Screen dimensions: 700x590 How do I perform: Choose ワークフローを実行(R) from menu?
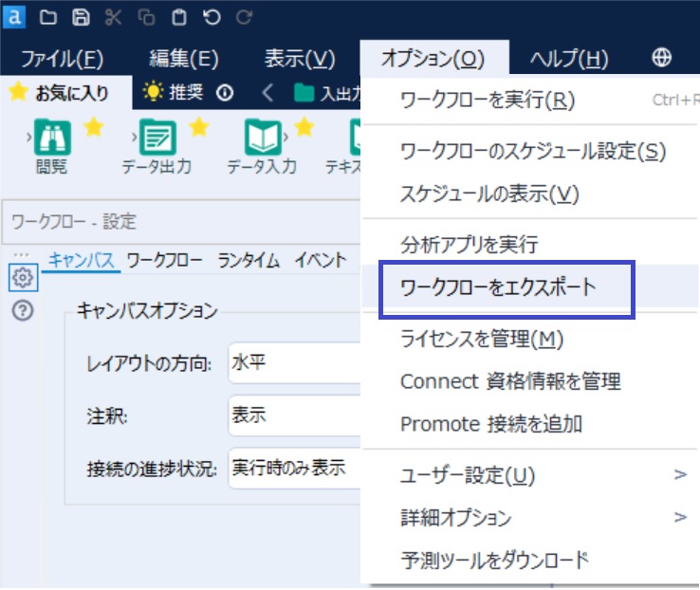pyautogui.click(x=530, y=101)
